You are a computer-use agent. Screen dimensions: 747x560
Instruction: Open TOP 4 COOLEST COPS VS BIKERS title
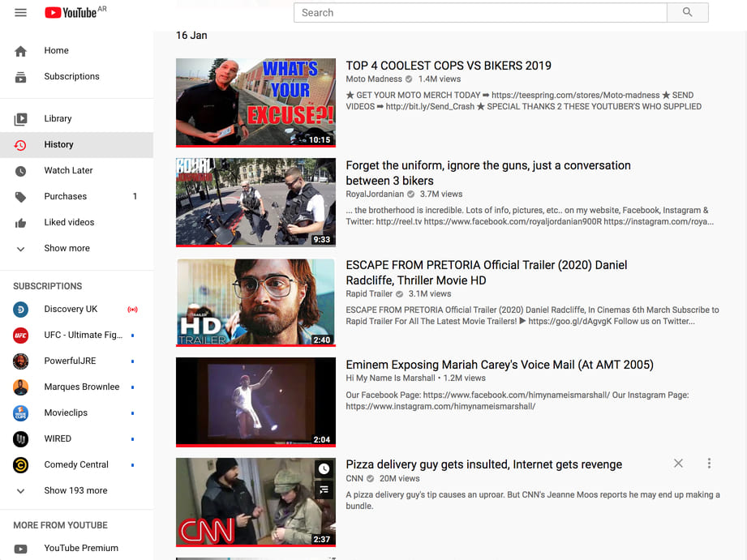449,66
